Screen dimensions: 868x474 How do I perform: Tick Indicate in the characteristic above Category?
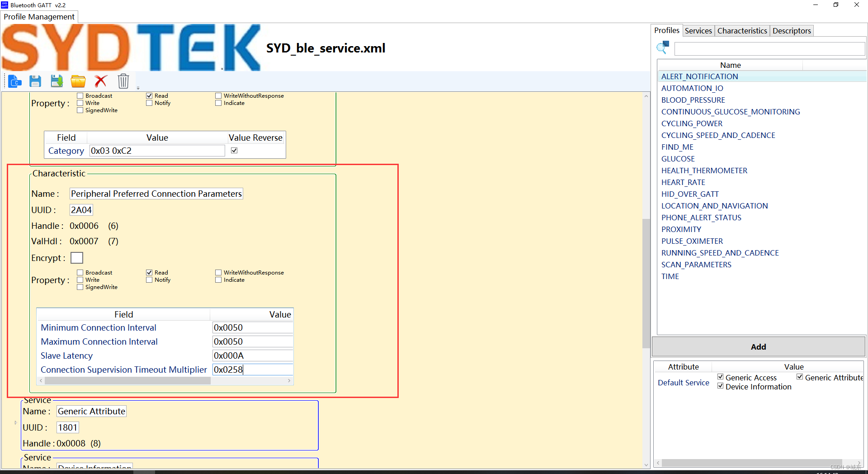coord(218,103)
